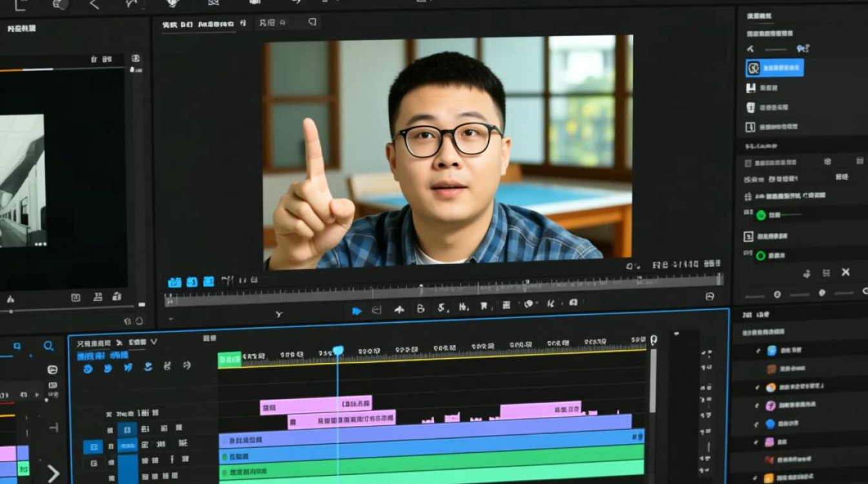Select the green marker at the timeline ruler start
This screenshot has height=484, width=868.
point(229,359)
